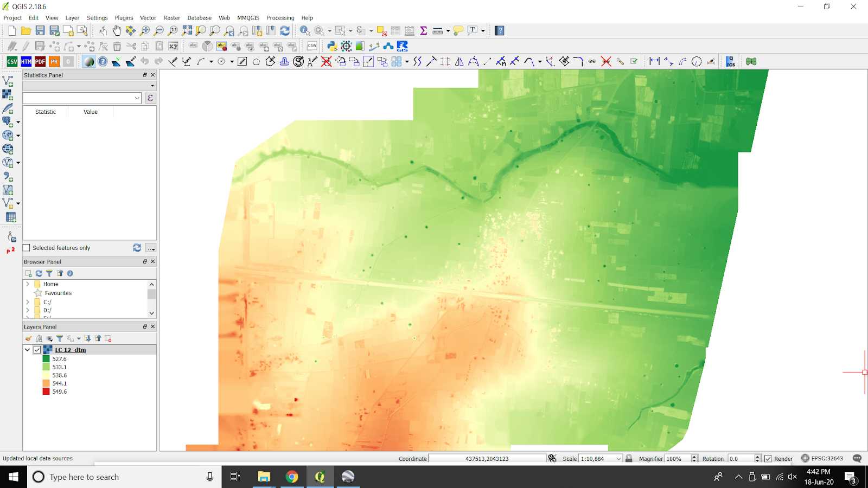Collapse the LC 12_dtm layer legend

[x=27, y=350]
